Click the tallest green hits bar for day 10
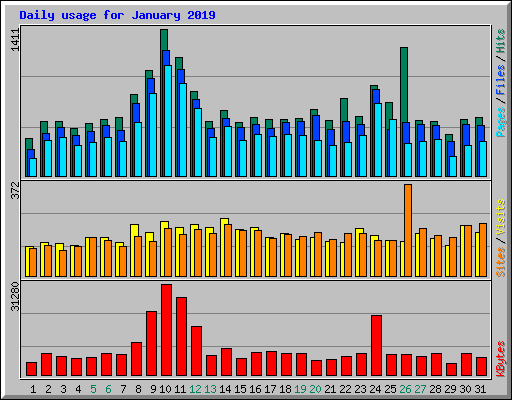Image resolution: width=512 pixels, height=400 pixels. (x=164, y=40)
